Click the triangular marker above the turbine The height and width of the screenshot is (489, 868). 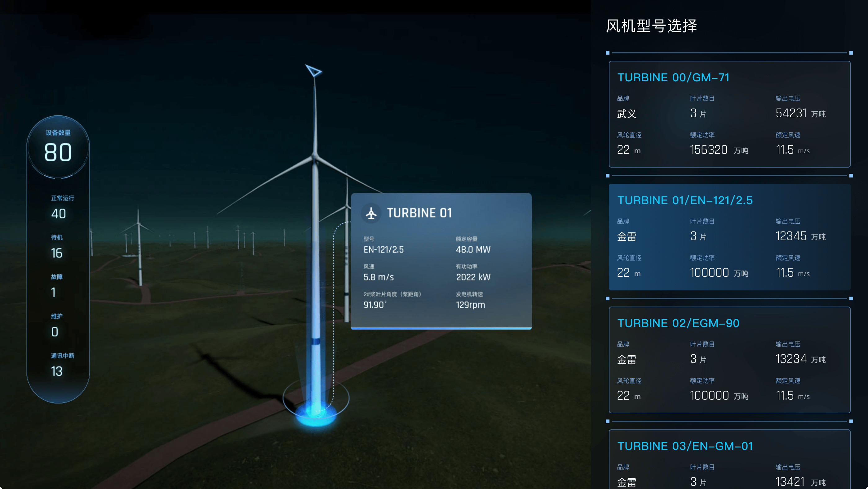click(x=314, y=71)
